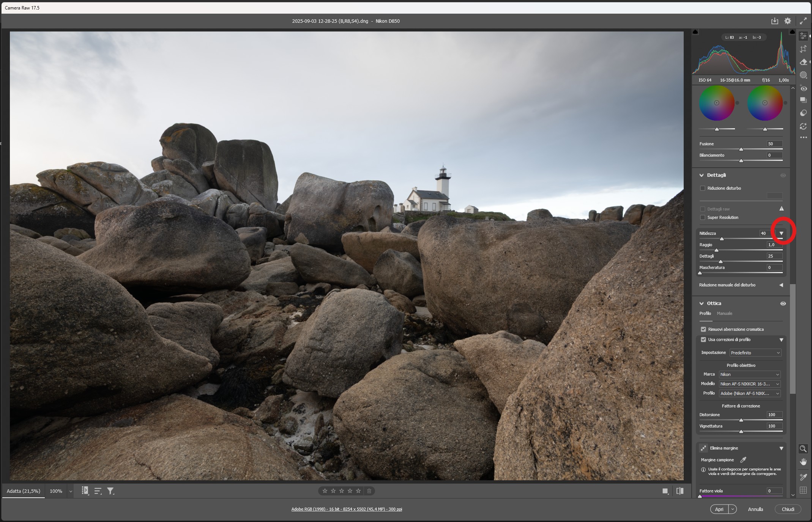Open the adaptive profiles sparkle icon
This screenshot has width=812, height=522.
[803, 126]
